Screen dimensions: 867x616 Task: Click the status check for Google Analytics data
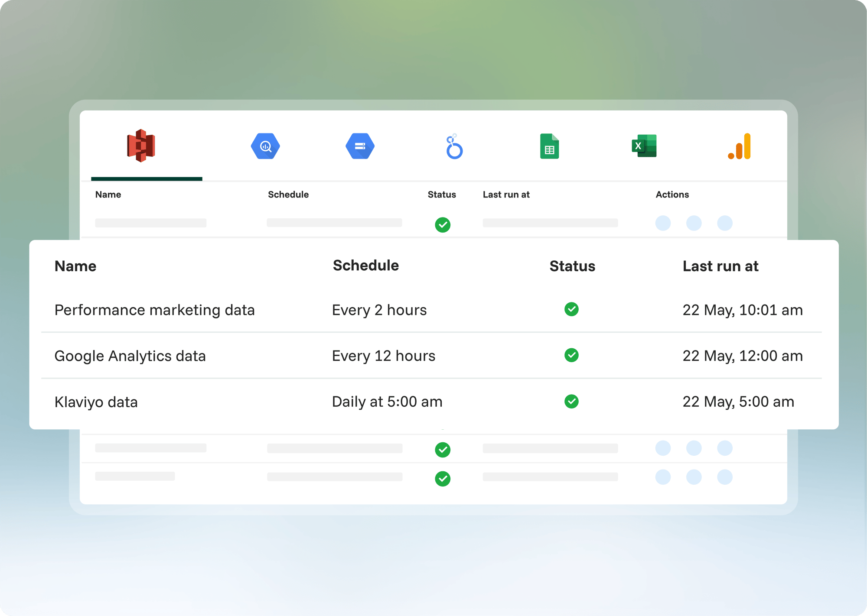coord(571,355)
